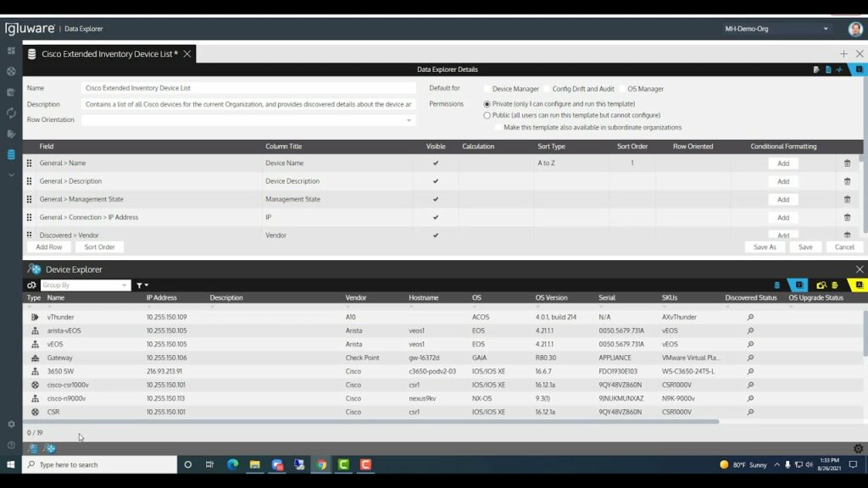Image resolution: width=868 pixels, height=488 pixels.
Task: Click the sync/refresh icon in left sidebar
Action: coord(10,113)
